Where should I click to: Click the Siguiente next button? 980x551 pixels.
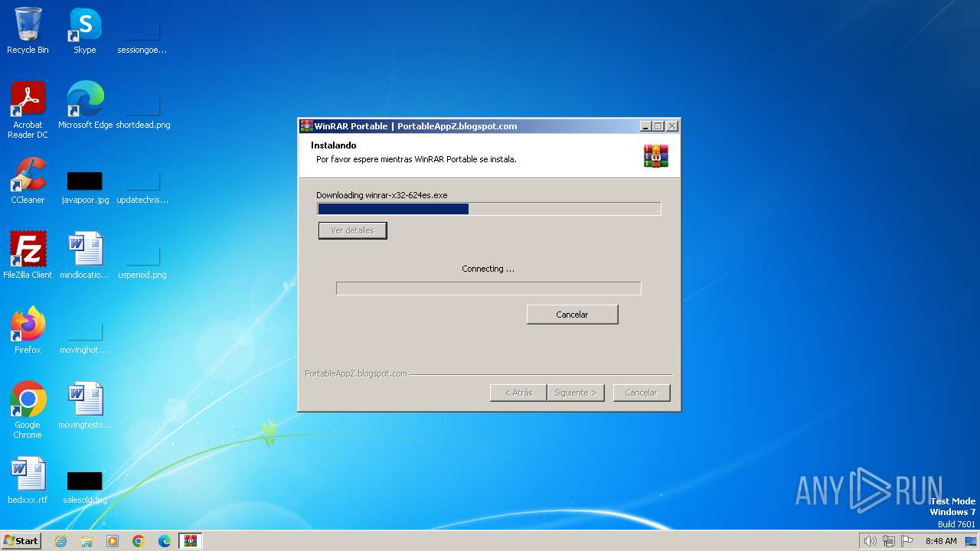(x=576, y=393)
